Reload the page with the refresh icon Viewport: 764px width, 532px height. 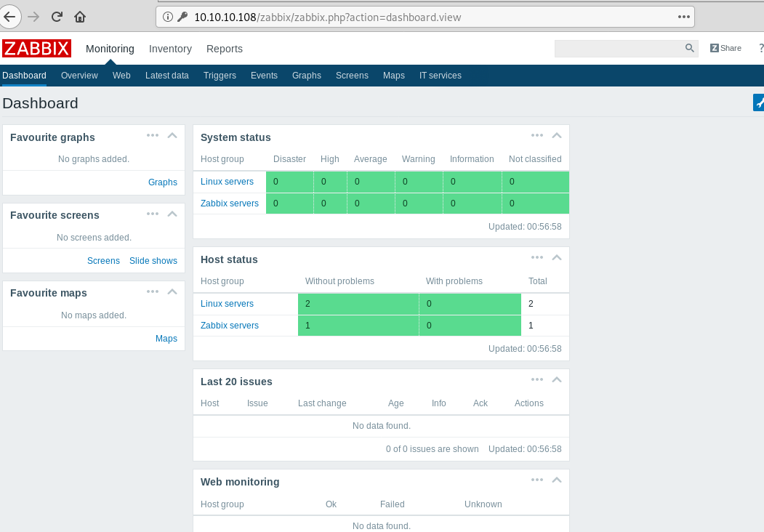coord(57,17)
